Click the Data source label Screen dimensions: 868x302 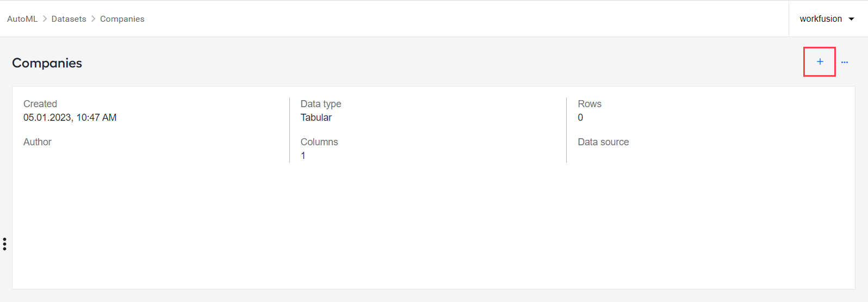[x=603, y=142]
